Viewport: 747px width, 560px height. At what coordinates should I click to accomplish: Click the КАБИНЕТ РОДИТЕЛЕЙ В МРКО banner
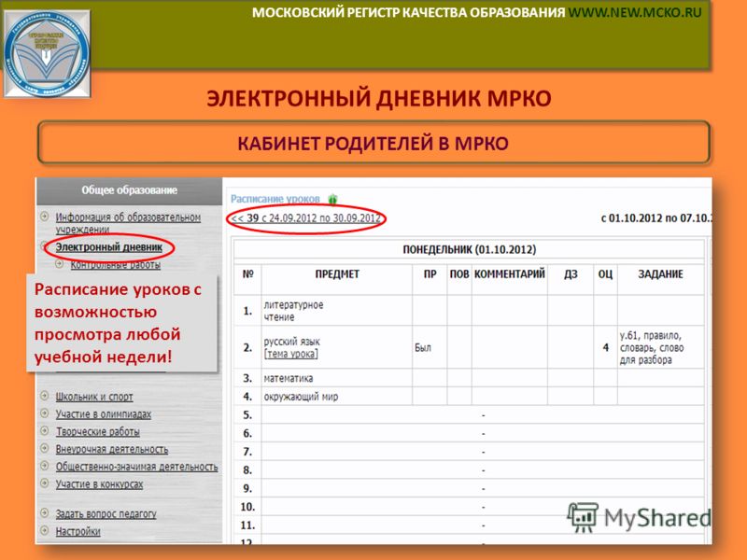pos(373,143)
